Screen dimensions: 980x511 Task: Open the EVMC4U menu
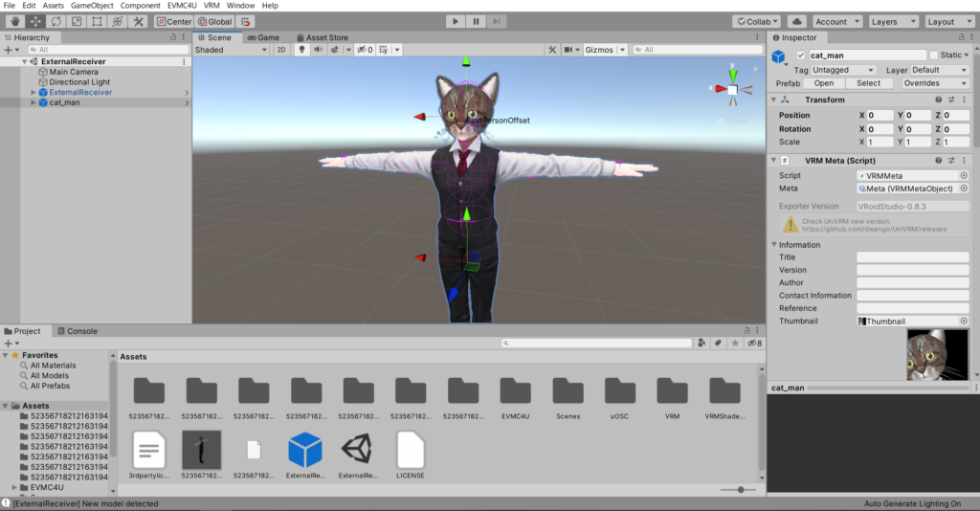182,6
